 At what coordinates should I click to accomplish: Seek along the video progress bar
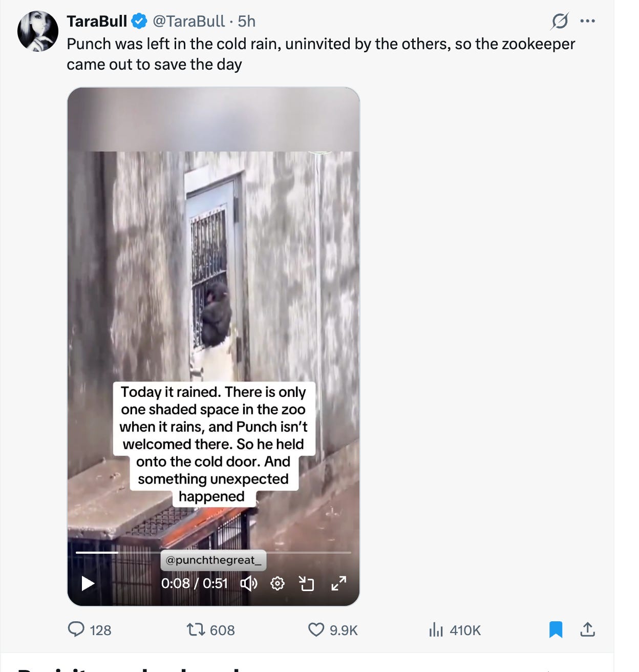(x=214, y=553)
